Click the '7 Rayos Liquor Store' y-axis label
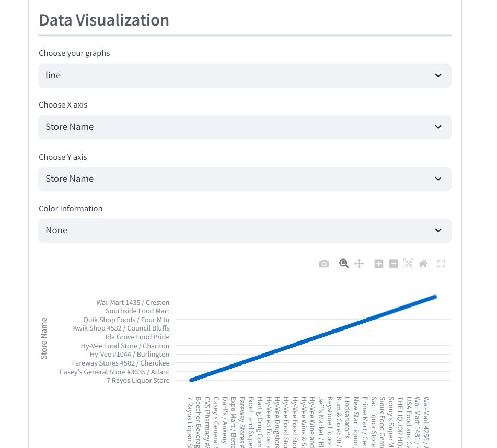This screenshot has width=497, height=448. click(138, 380)
